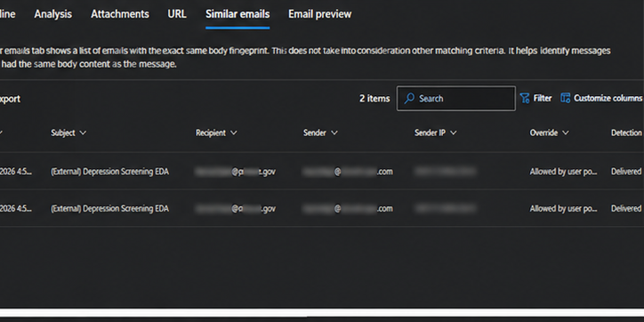Click the first row date 2026 4:5...
The width and height of the screenshot is (644, 322).
(16, 172)
